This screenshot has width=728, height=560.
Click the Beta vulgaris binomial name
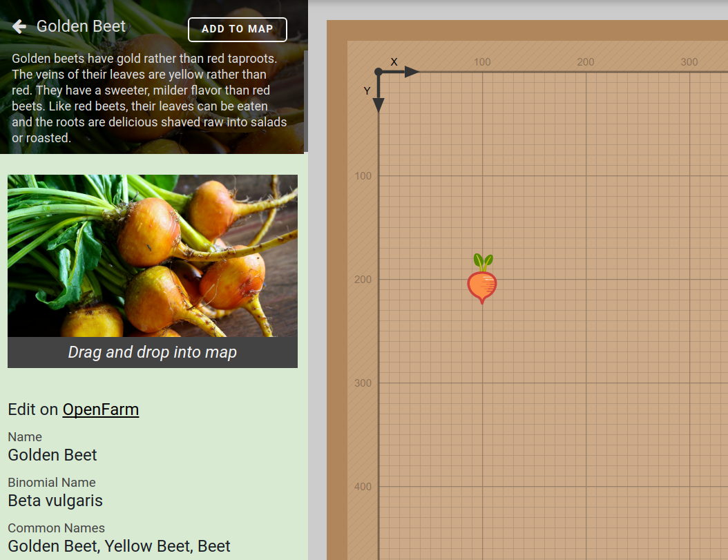(x=55, y=501)
